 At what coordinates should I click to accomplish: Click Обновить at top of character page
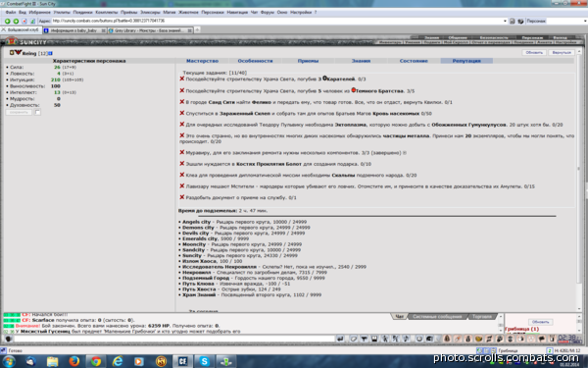[x=534, y=53]
